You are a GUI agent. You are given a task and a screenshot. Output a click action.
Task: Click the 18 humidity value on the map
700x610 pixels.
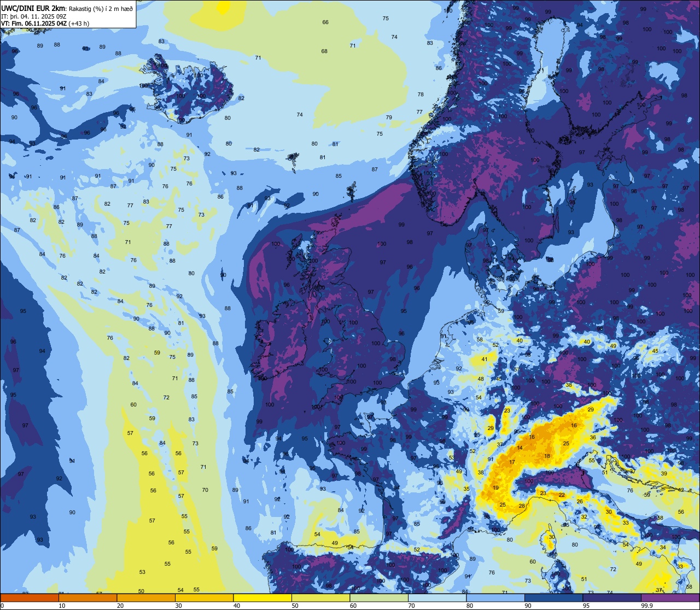click(547, 456)
